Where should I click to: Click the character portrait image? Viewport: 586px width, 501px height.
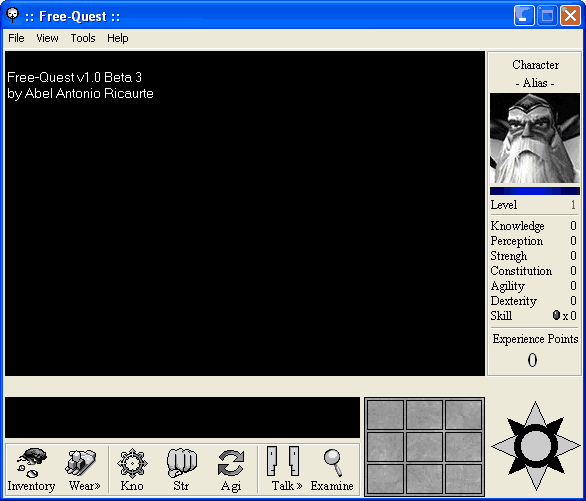tap(535, 138)
